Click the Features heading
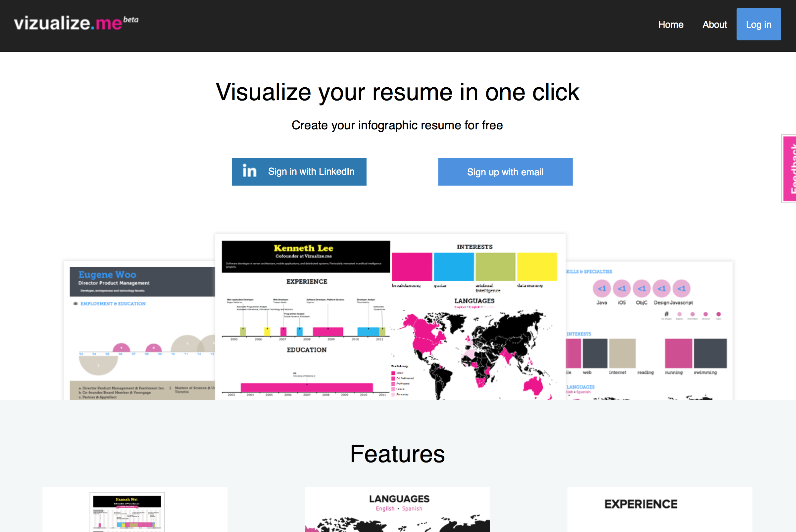 click(397, 454)
